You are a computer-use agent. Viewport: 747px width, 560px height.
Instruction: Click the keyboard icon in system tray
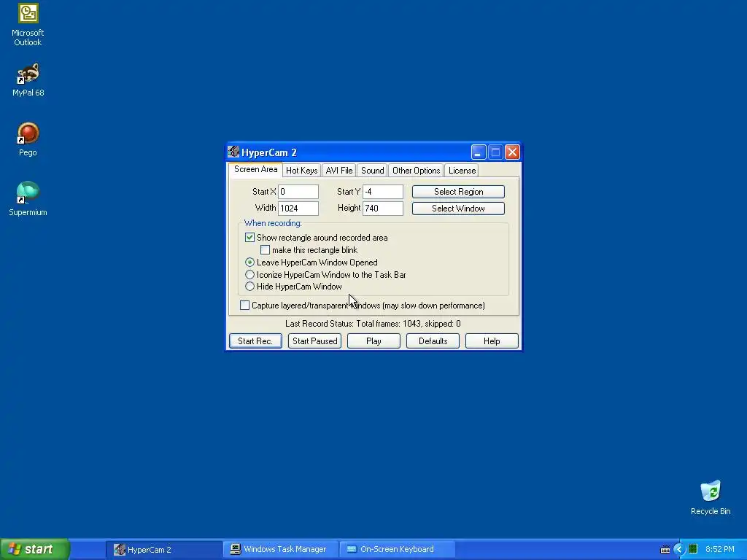click(665, 550)
